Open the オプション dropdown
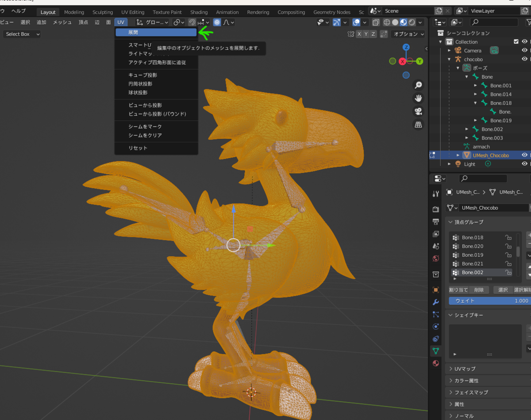The height and width of the screenshot is (420, 531). tap(408, 34)
